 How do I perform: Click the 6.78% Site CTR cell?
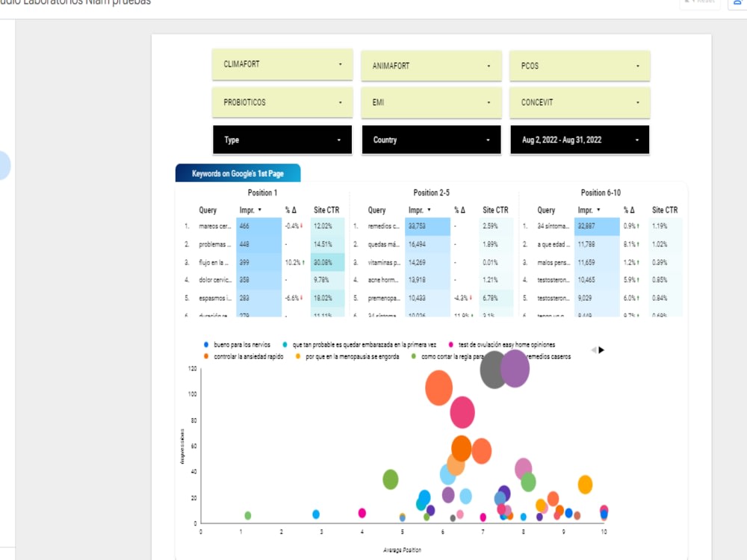click(x=497, y=298)
